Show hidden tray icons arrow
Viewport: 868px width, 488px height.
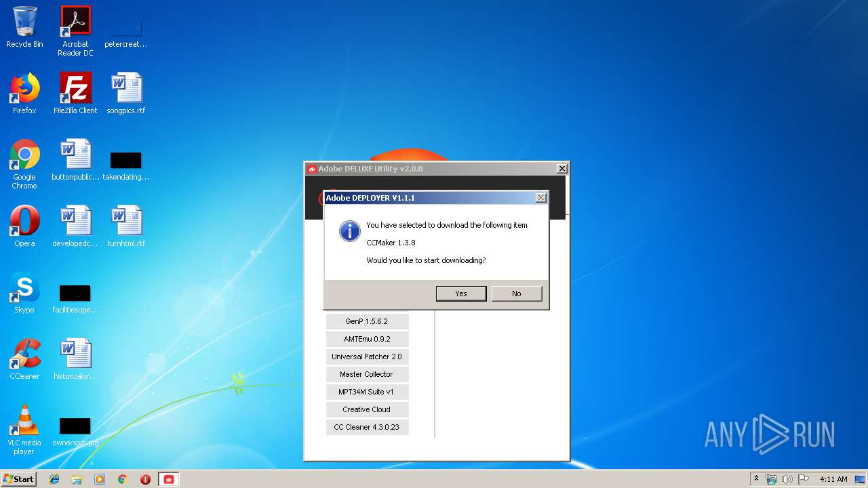point(757,479)
